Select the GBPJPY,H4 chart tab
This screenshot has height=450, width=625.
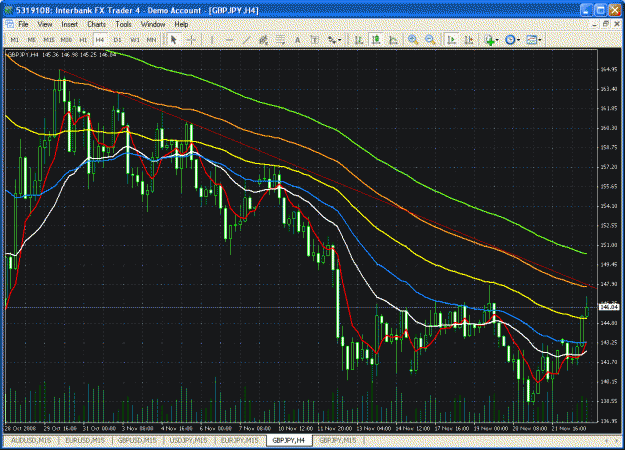tap(289, 440)
